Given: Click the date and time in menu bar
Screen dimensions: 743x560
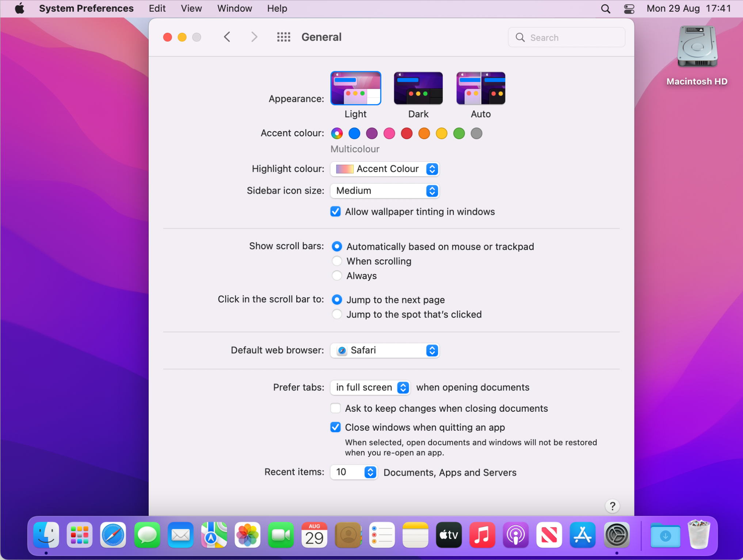Looking at the screenshot, I should click(689, 8).
